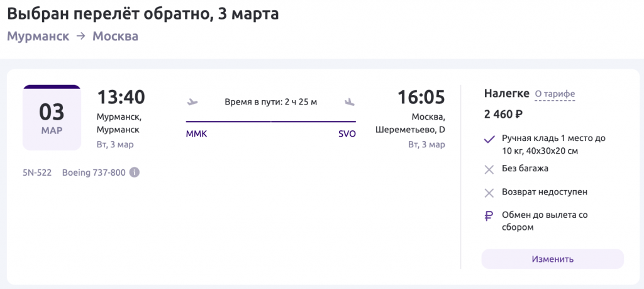644x289 pixels.
Task: Click the Boeing 737-800 aircraft label
Action: [x=94, y=173]
